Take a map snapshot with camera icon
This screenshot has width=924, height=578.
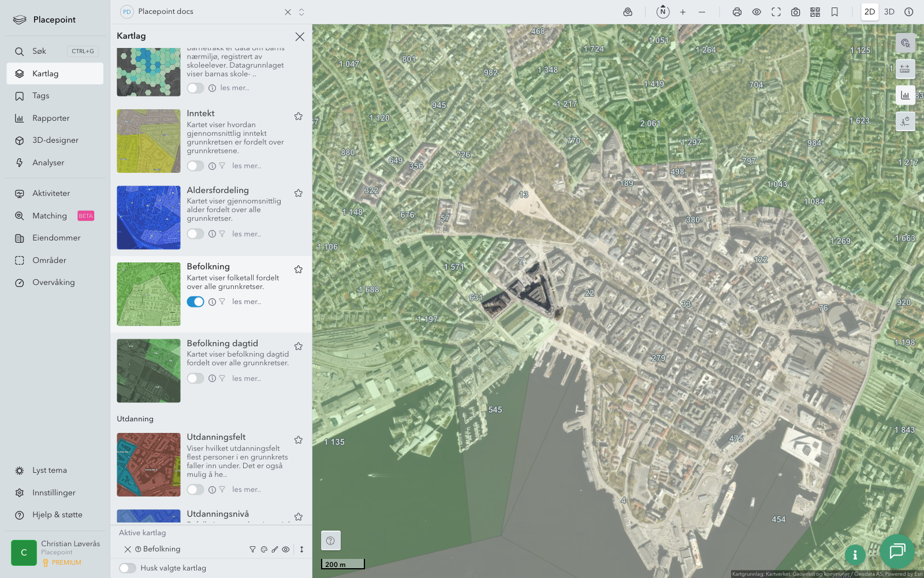(795, 12)
